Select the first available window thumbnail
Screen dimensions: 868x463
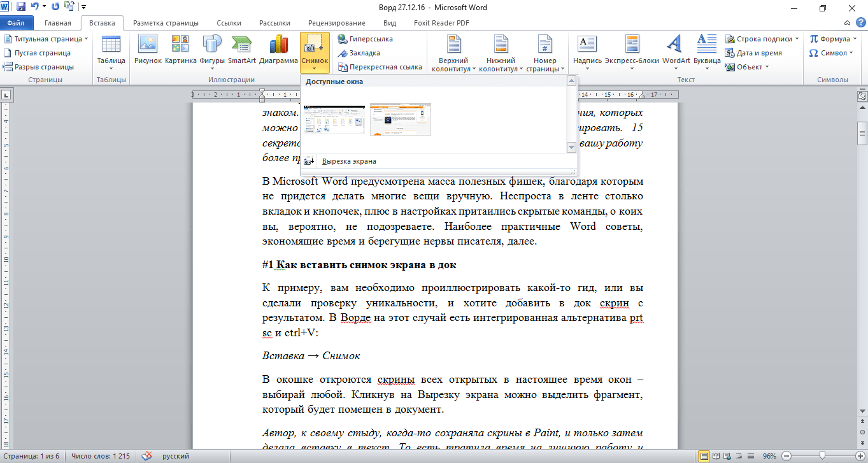click(335, 119)
